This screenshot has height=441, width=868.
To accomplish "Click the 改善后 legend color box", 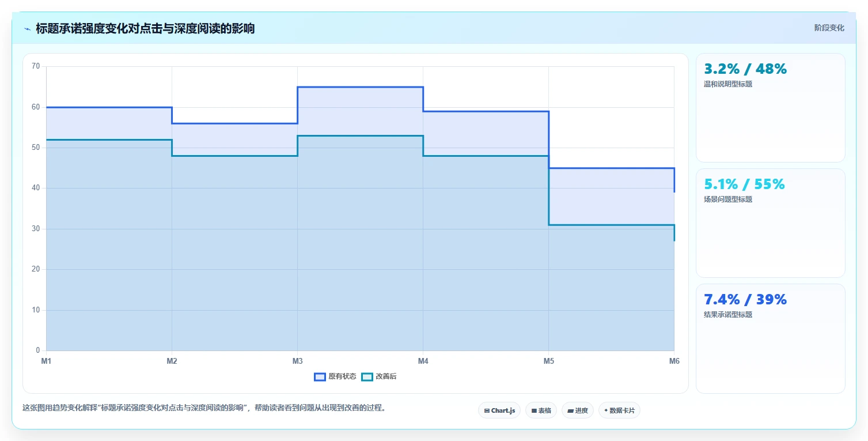I will point(367,377).
